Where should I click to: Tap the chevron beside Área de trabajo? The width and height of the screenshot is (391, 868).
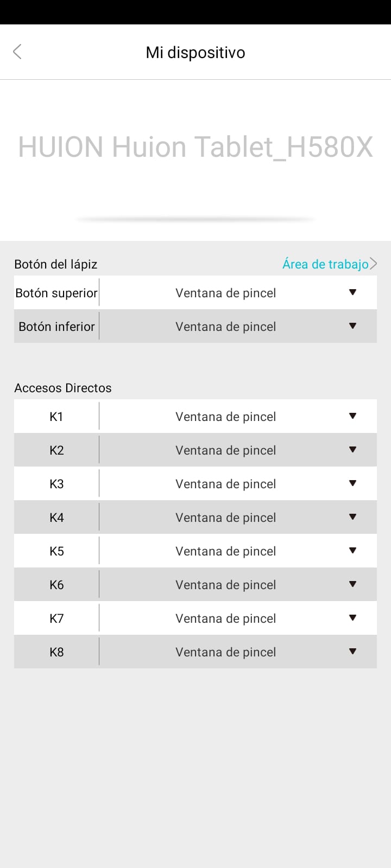(373, 264)
